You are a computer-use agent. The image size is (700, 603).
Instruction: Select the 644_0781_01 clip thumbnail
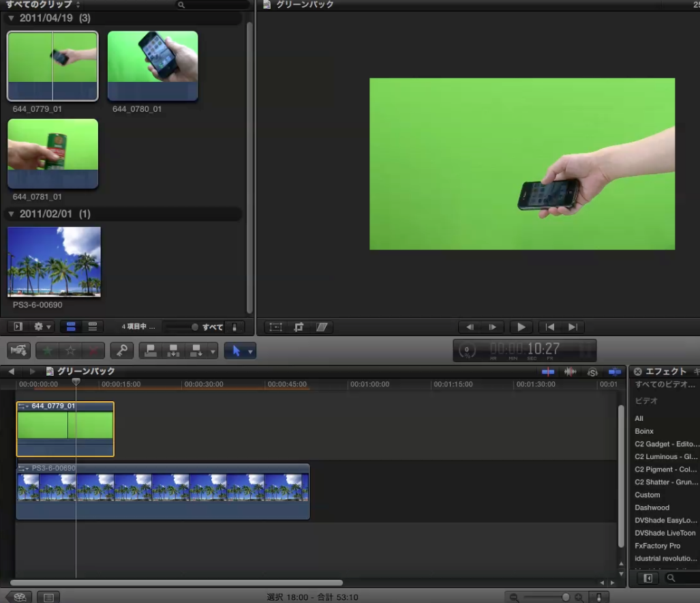[52, 153]
